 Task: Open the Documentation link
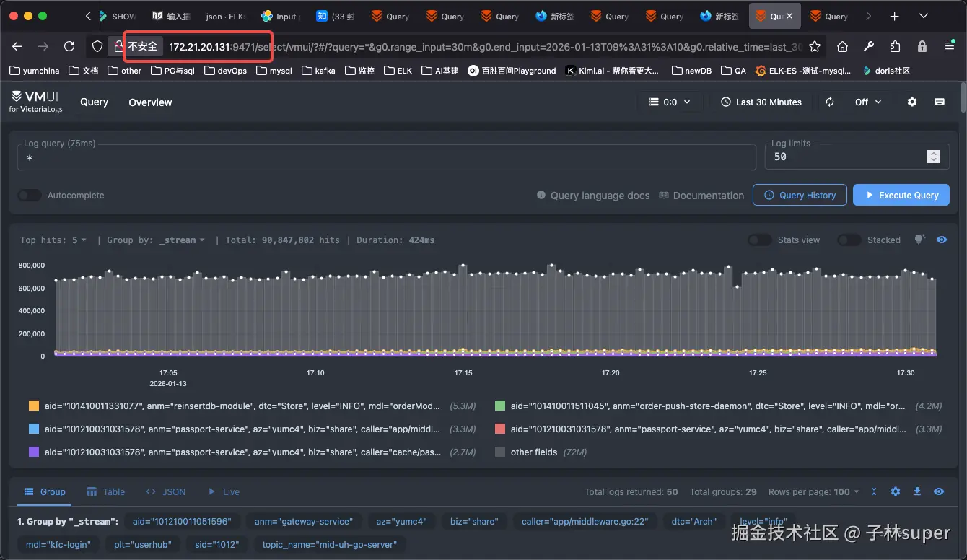(701, 196)
